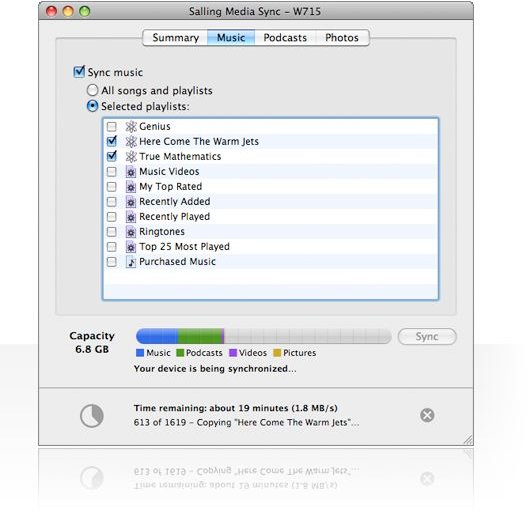The height and width of the screenshot is (513, 528).
Task: Click the True Mathematics atom icon
Action: click(x=131, y=157)
